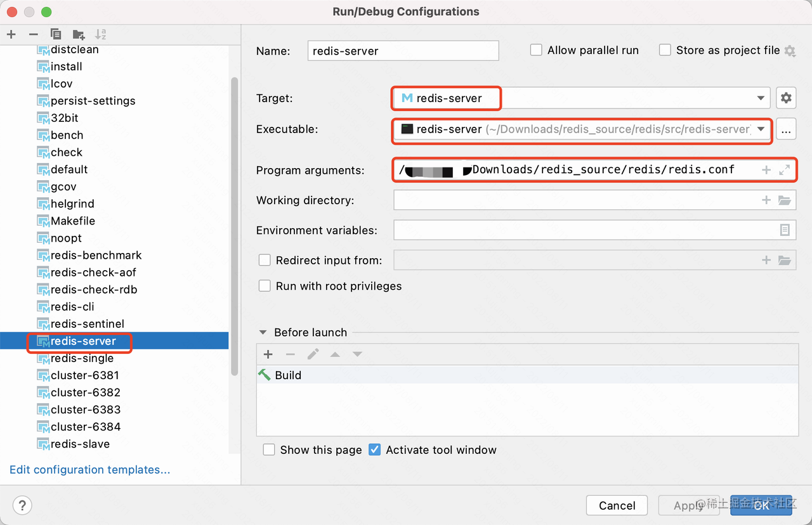Screen dimensions: 812x525
Task: Open the Target dropdown
Action: pyautogui.click(x=761, y=98)
